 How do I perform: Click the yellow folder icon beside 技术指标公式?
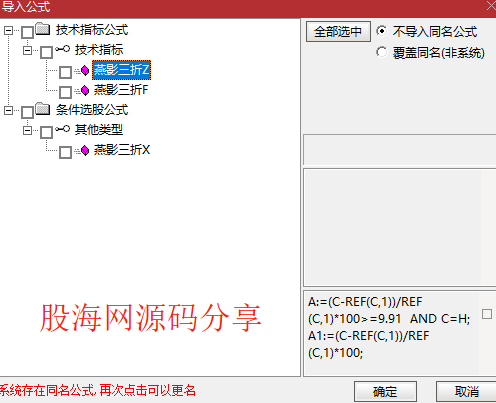[x=43, y=29]
